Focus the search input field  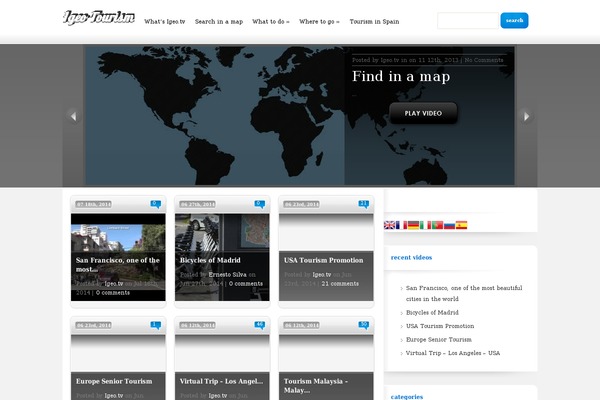468,20
